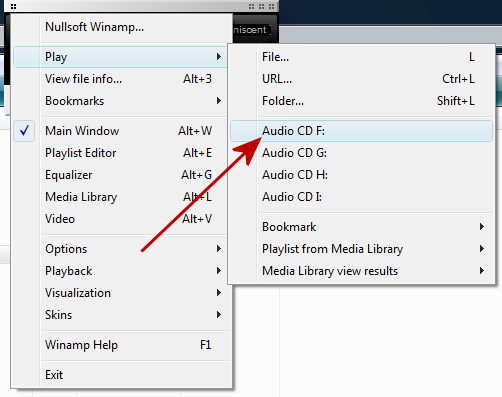Choose Folder... in the Play submenu

(x=361, y=101)
